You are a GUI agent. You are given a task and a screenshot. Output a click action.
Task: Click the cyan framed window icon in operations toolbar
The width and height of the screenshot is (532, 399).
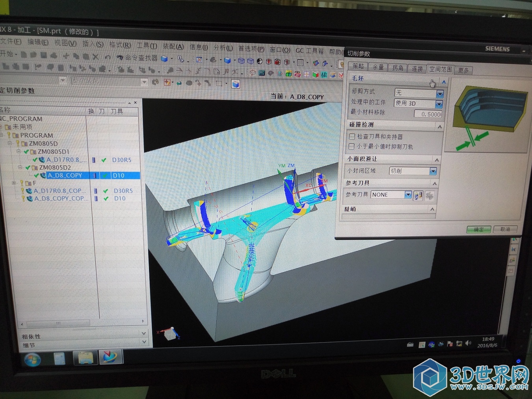262,73
